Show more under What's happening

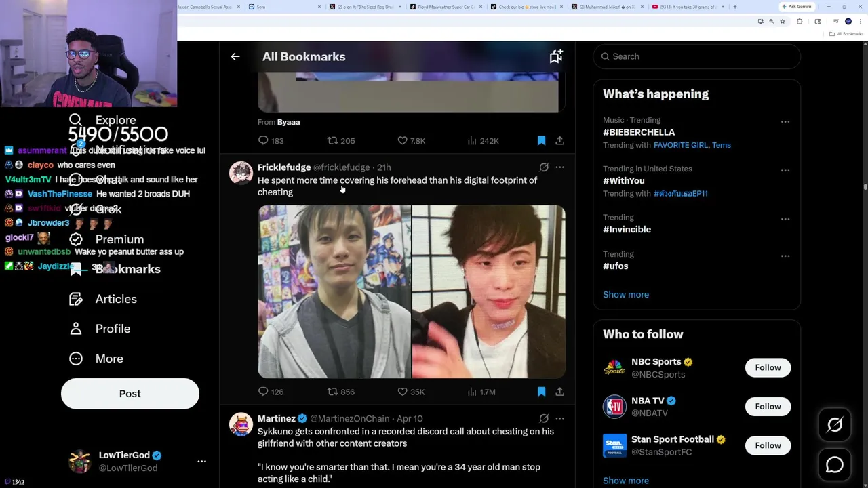(x=626, y=295)
